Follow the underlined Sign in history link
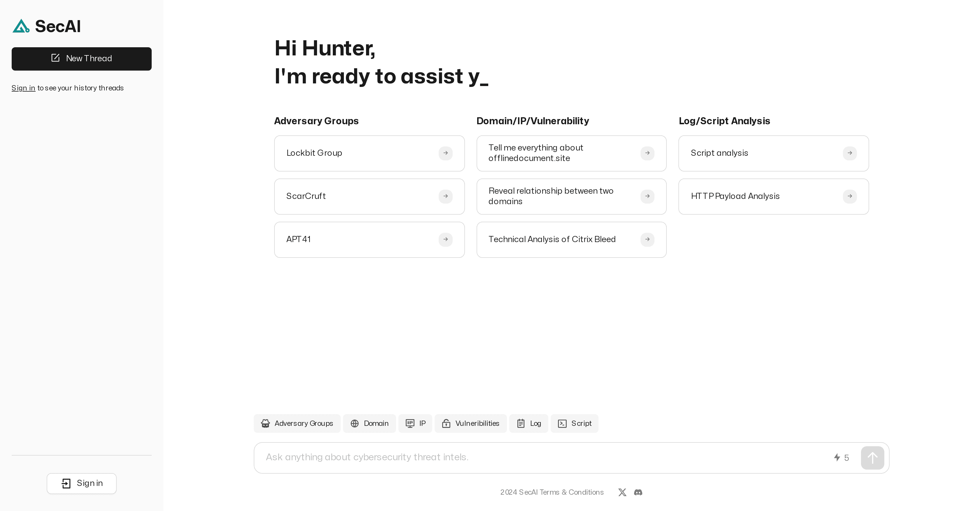 23,88
